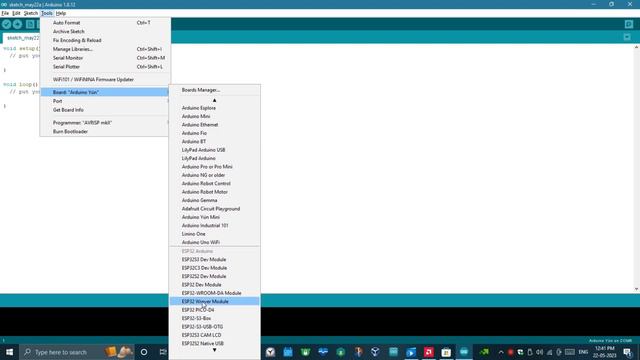
Task: Open the Edit menu
Action: point(16,13)
